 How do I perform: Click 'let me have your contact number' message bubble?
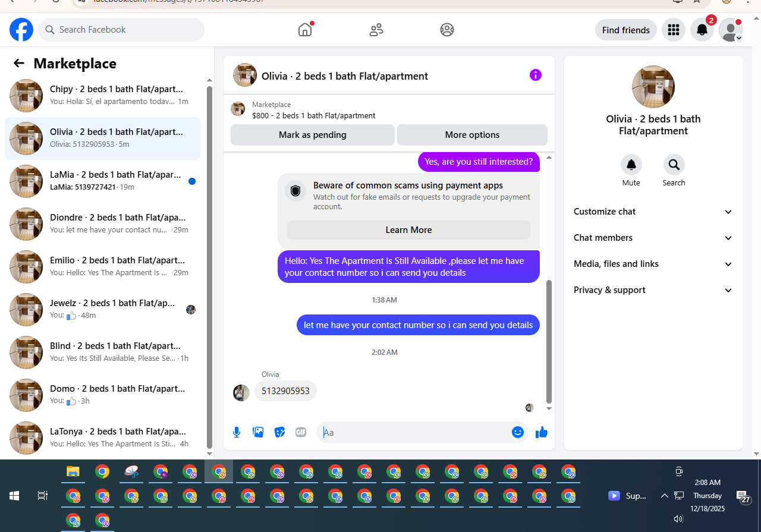pyautogui.click(x=418, y=325)
